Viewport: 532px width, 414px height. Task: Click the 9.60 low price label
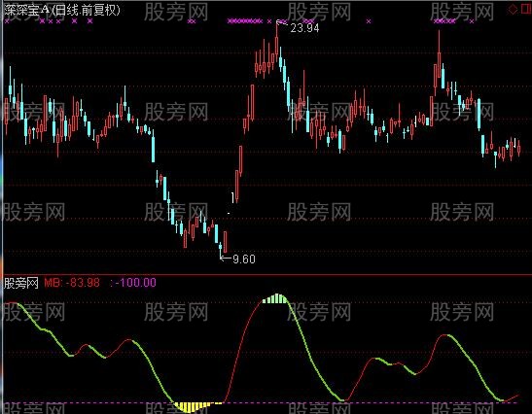click(244, 259)
